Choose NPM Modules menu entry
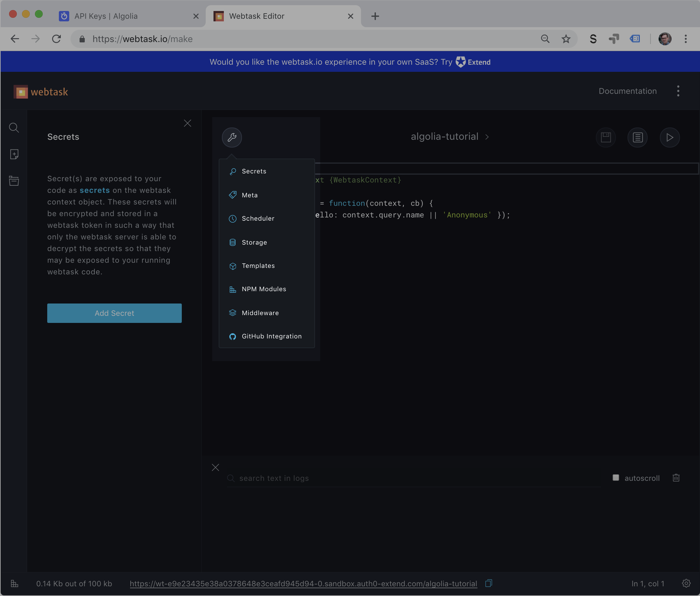This screenshot has height=596, width=700. pyautogui.click(x=264, y=289)
